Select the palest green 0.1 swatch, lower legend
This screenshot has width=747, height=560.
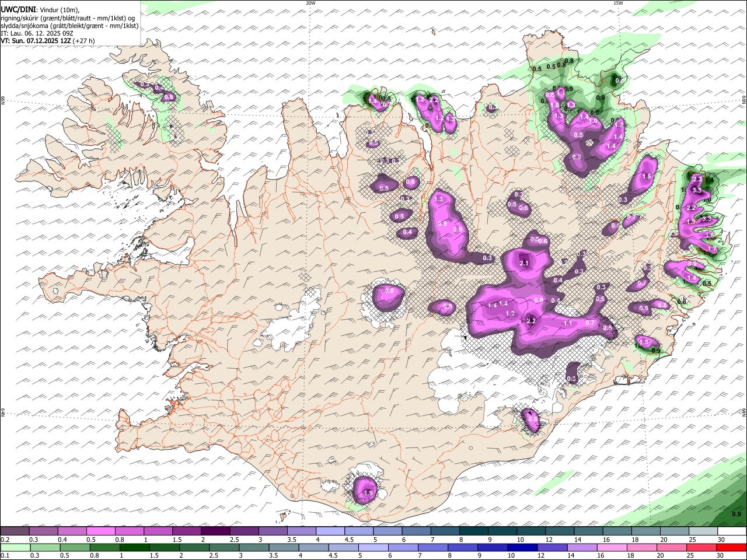(x=15, y=547)
